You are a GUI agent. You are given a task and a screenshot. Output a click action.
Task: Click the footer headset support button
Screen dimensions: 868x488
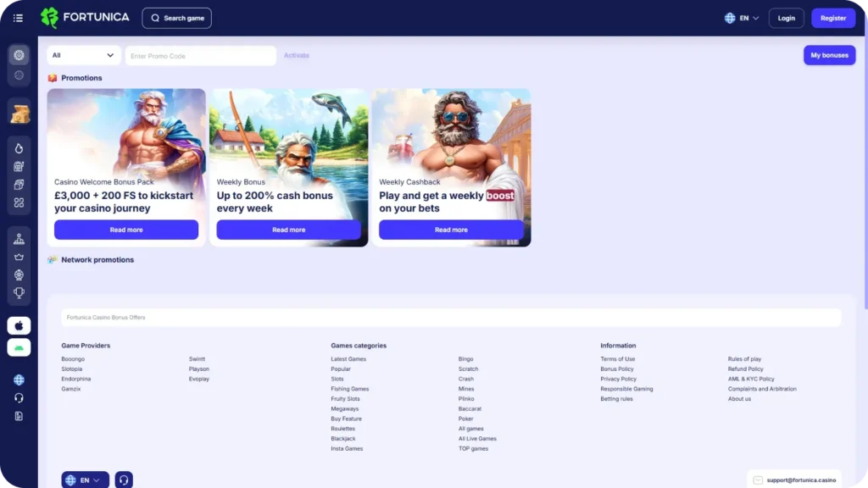[x=124, y=480]
